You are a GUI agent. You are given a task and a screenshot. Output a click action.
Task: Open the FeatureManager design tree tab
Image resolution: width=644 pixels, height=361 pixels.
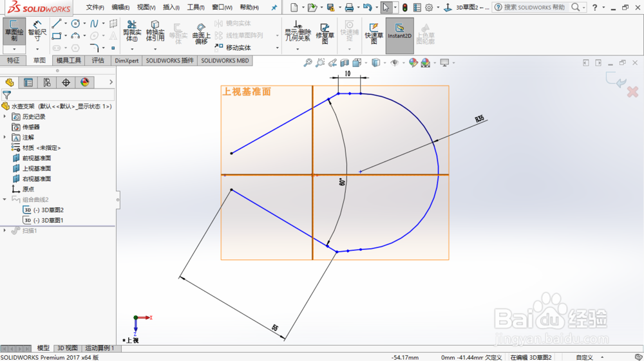click(x=10, y=82)
